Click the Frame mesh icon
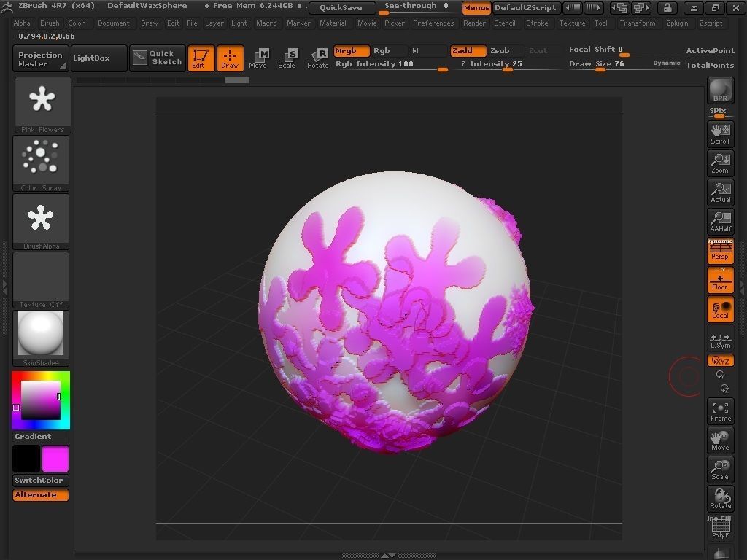The image size is (747, 560). coord(720,412)
